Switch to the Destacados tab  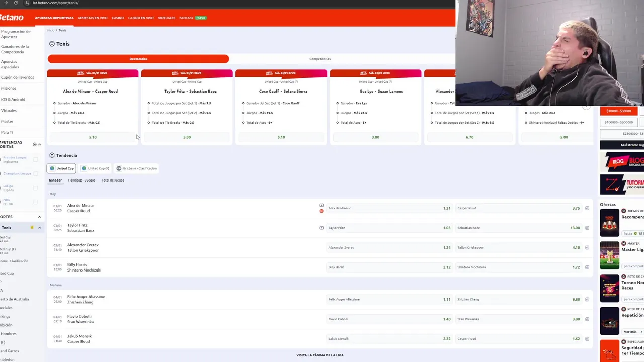[x=138, y=59]
